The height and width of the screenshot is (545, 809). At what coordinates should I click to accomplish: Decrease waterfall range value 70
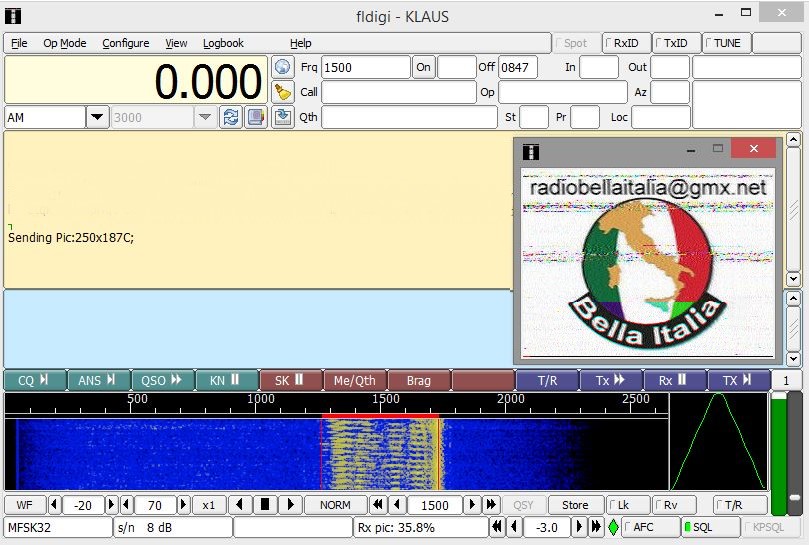click(x=126, y=505)
